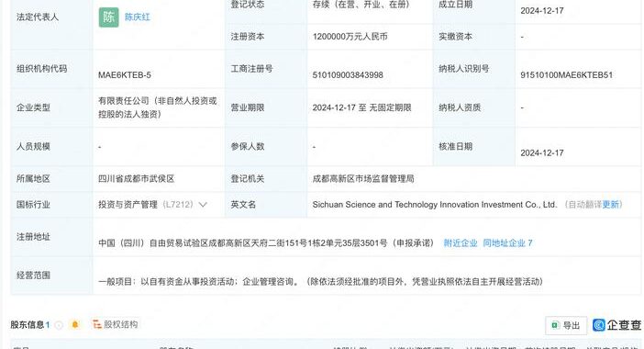The image size is (644, 349).
Task: Click the 参保人数 label cell
Action: pyautogui.click(x=266, y=146)
